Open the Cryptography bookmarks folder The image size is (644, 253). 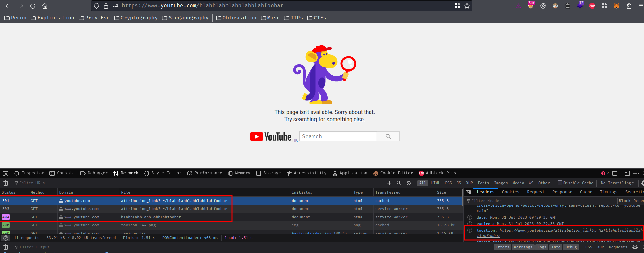pos(136,18)
